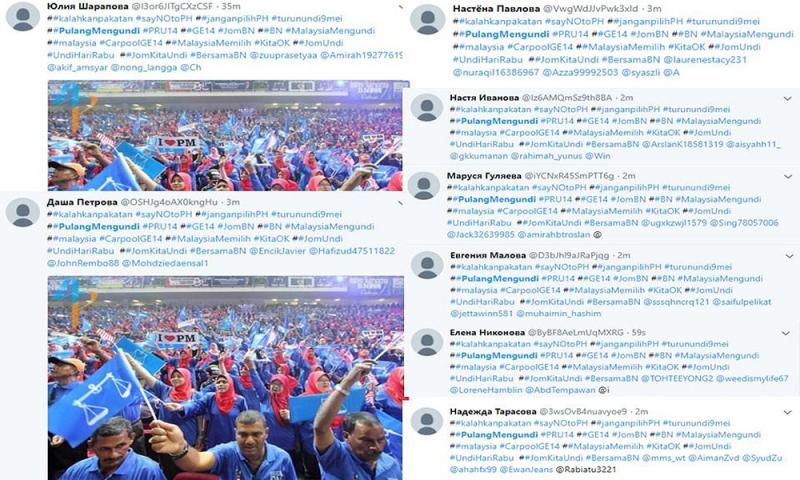Open the dropdown arrow on Маруся Гуляева's tweet
The image size is (800, 480).
pos(788,177)
